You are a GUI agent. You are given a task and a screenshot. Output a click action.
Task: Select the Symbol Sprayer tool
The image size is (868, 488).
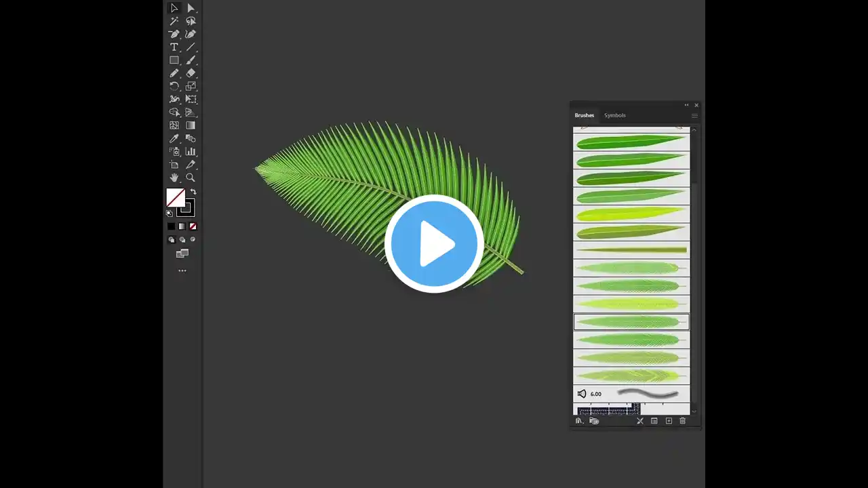(174, 152)
